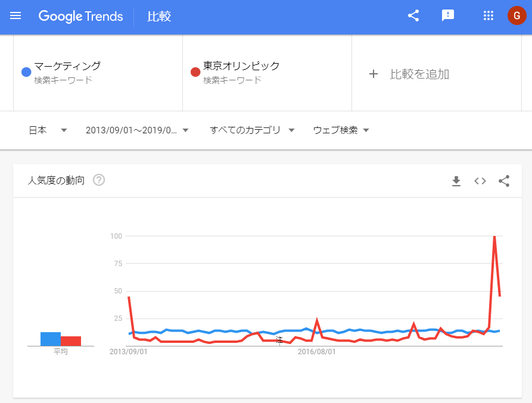Open the help icon beside 人気度の動向

point(99,180)
